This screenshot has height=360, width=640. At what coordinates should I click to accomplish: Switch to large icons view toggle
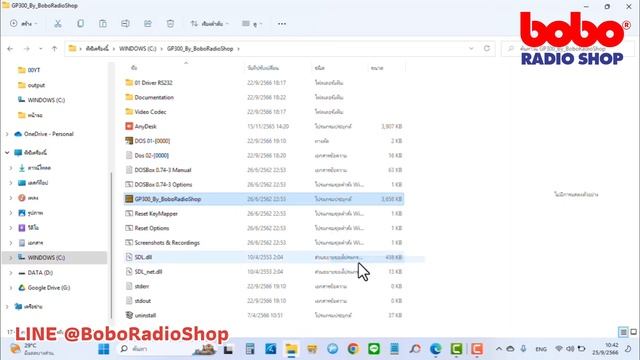click(x=633, y=332)
